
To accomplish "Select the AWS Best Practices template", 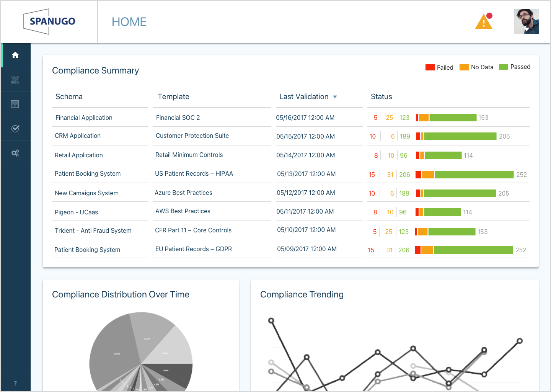I will coord(183,211).
